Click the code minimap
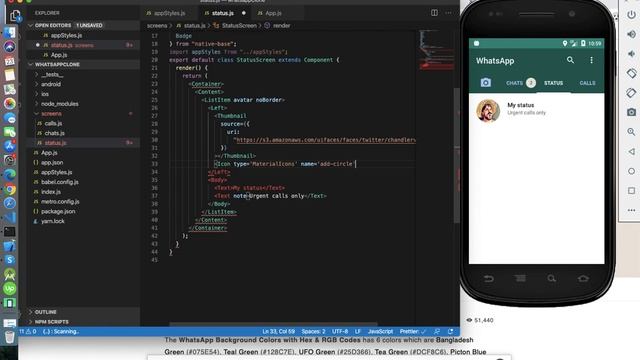Viewport: 640px width, 360px height. (x=437, y=51)
